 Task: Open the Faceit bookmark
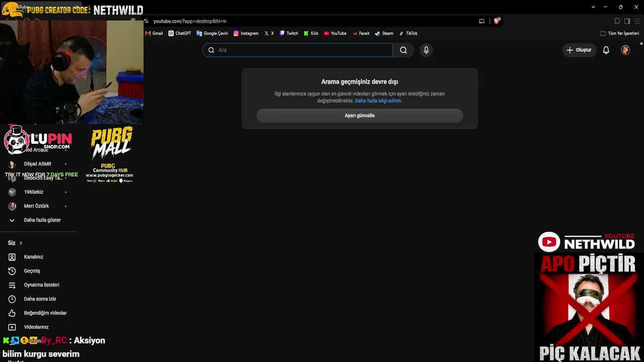361,33
